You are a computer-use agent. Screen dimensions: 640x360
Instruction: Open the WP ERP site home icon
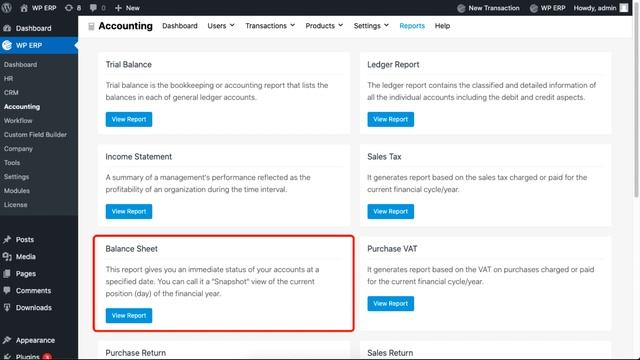point(24,8)
